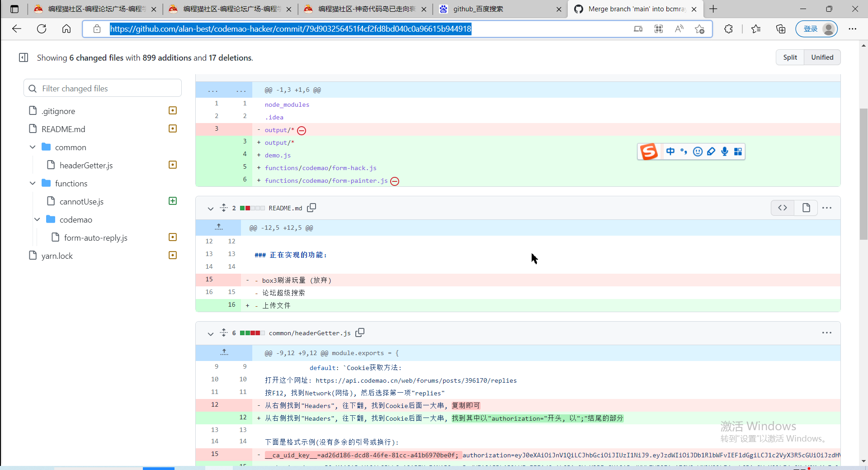The image size is (868, 470).
Task: Click the 登录 sign-in button
Action: (816, 29)
